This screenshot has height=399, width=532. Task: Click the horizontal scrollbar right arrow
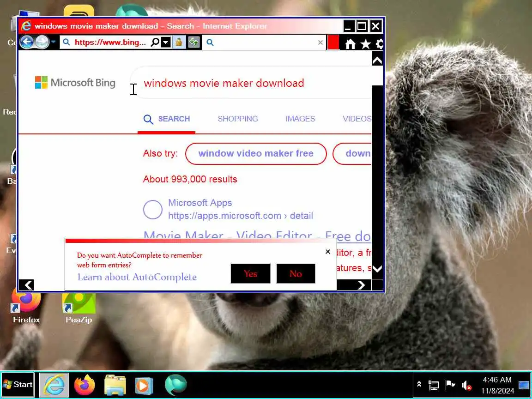tap(361, 285)
